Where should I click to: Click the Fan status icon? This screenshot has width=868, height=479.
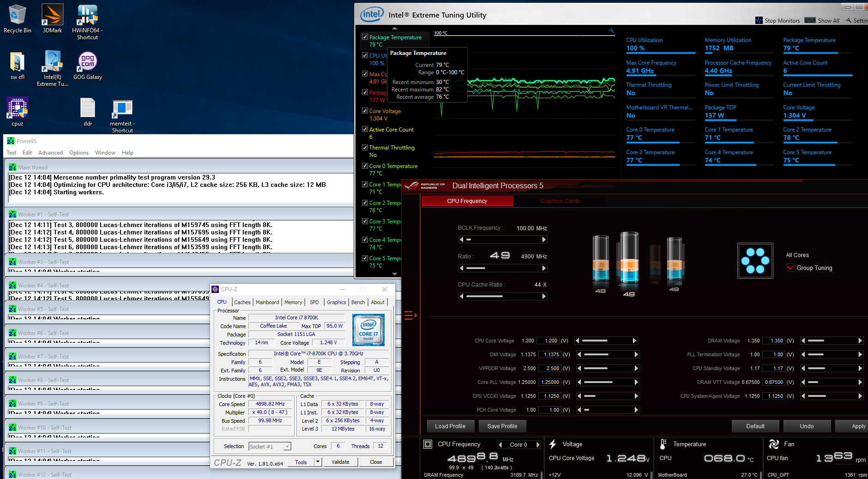774,444
